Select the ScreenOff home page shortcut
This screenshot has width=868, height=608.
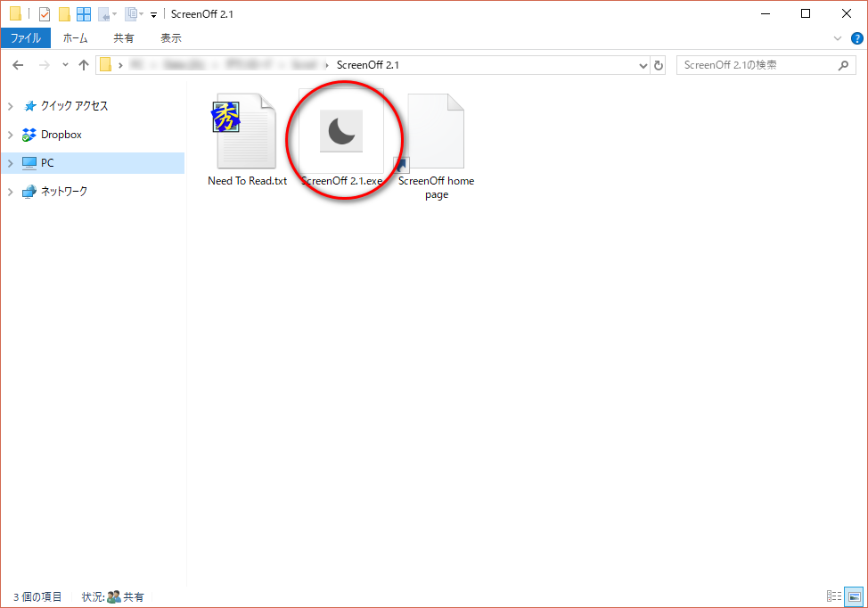436,134
